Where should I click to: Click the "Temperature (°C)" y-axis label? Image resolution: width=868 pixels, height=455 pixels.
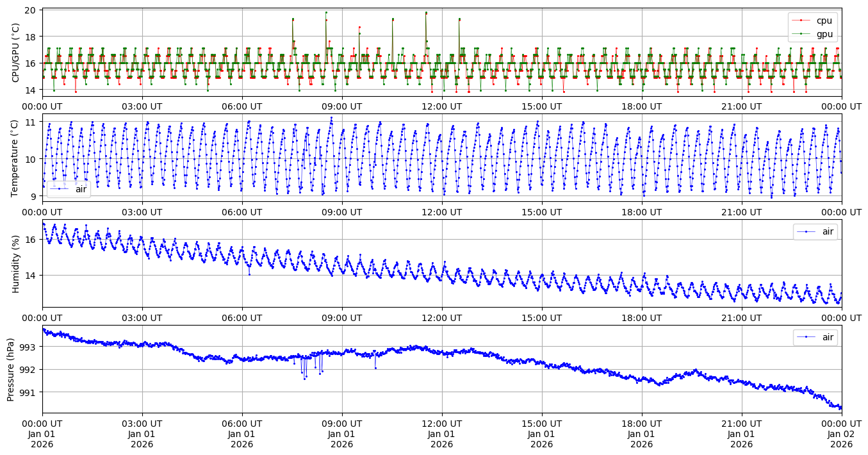(x=16, y=158)
